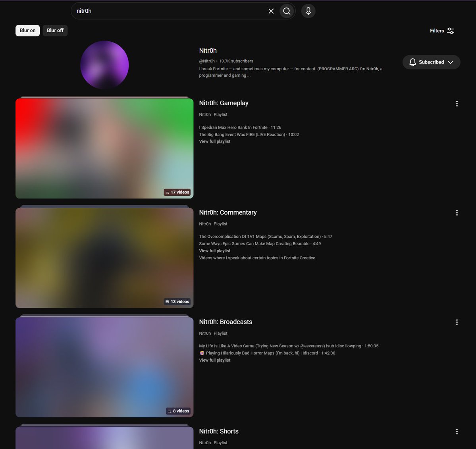Click Nitr0h channel name under Shorts playlist
This screenshot has width=476, height=449.
[205, 443]
